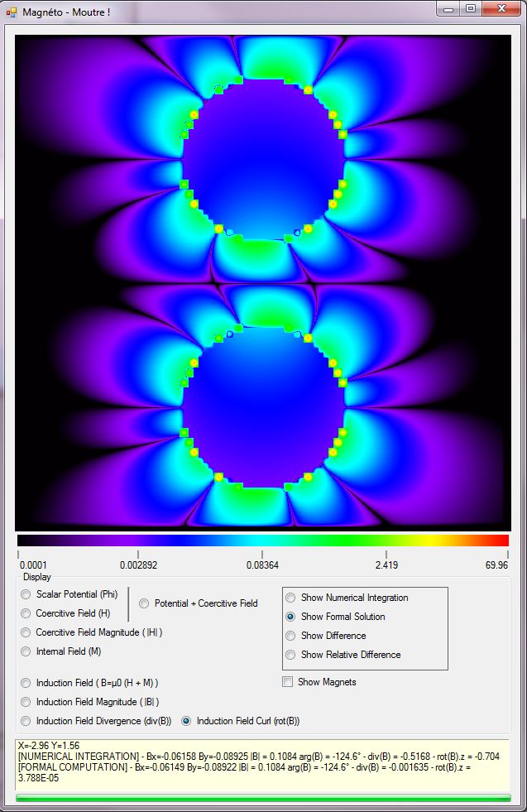The image size is (527, 812).
Task: Select Show Formal Solution option
Action: (x=290, y=617)
